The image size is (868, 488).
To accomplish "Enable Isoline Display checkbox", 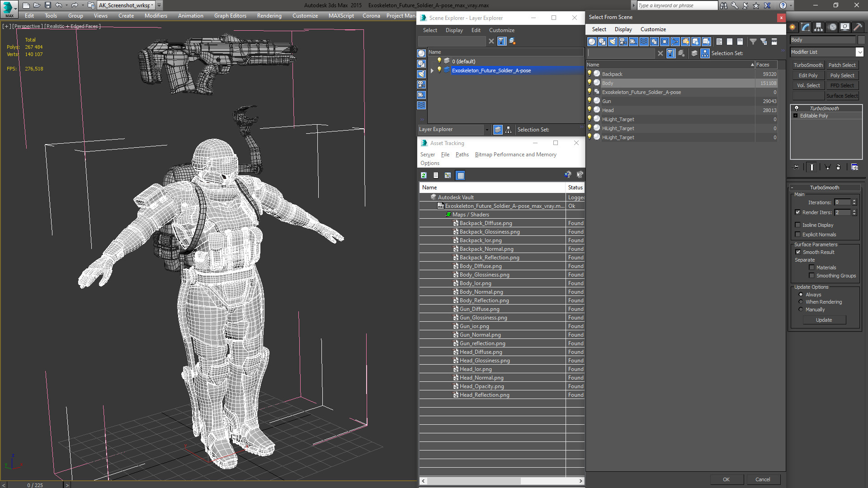I will tap(798, 225).
